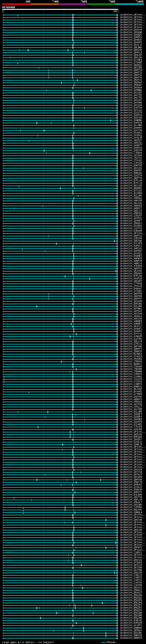Select label UniRef100_B7FLK9
146x644 pixels.
click(x=131, y=181)
